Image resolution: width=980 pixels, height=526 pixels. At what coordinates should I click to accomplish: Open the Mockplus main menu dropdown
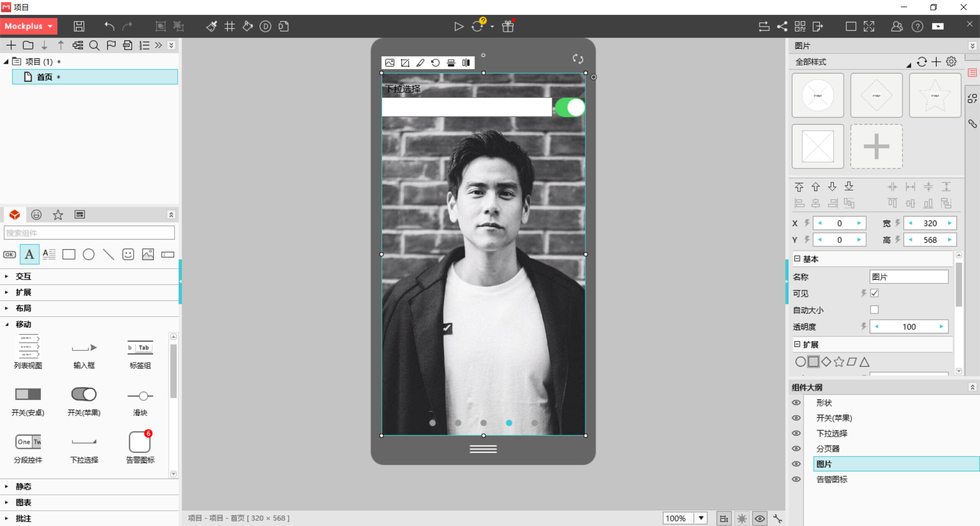pyautogui.click(x=29, y=27)
